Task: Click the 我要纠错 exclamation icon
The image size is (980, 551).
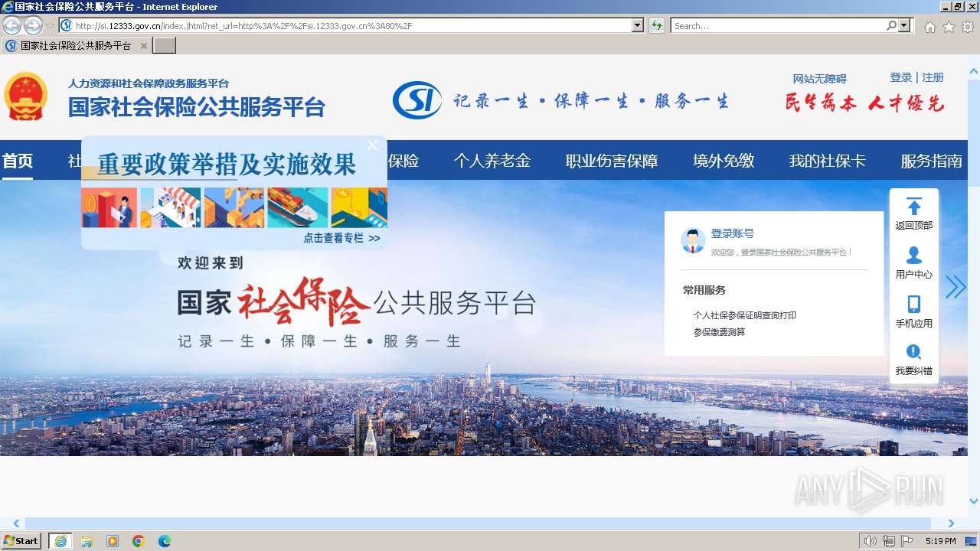Action: 914,352
